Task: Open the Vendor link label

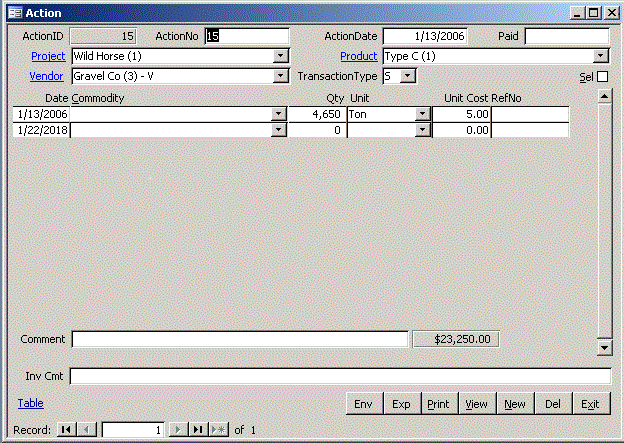Action: (x=47, y=76)
